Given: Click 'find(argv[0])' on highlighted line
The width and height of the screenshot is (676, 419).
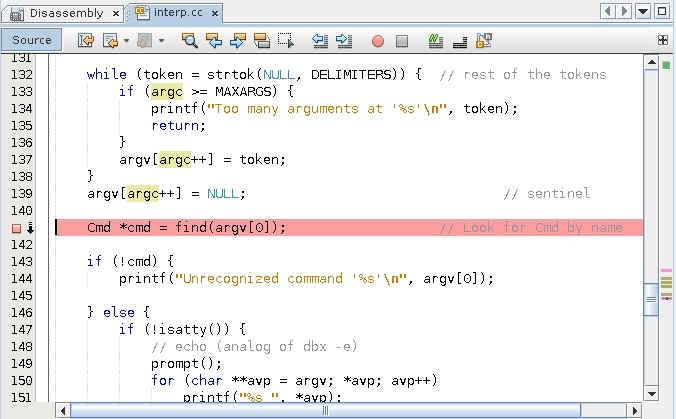Looking at the screenshot, I should (226, 227).
